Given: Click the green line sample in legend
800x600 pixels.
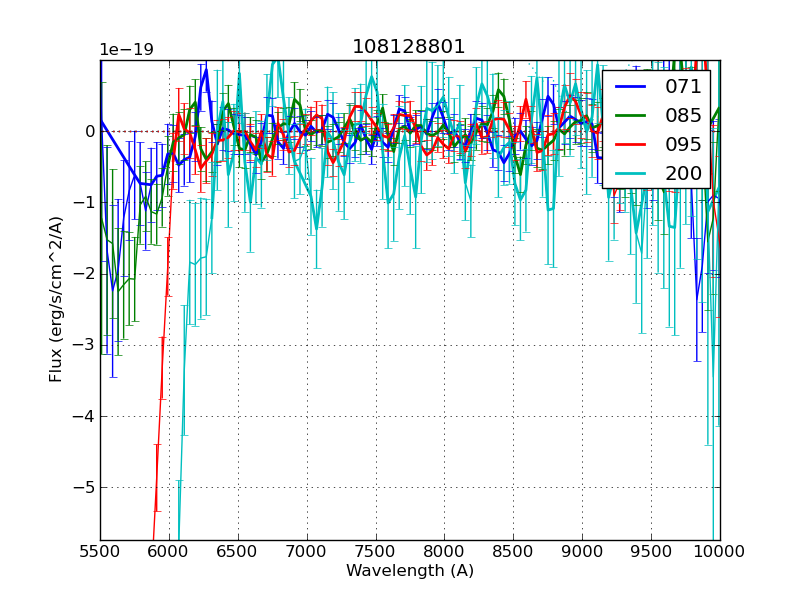Looking at the screenshot, I should [x=631, y=116].
